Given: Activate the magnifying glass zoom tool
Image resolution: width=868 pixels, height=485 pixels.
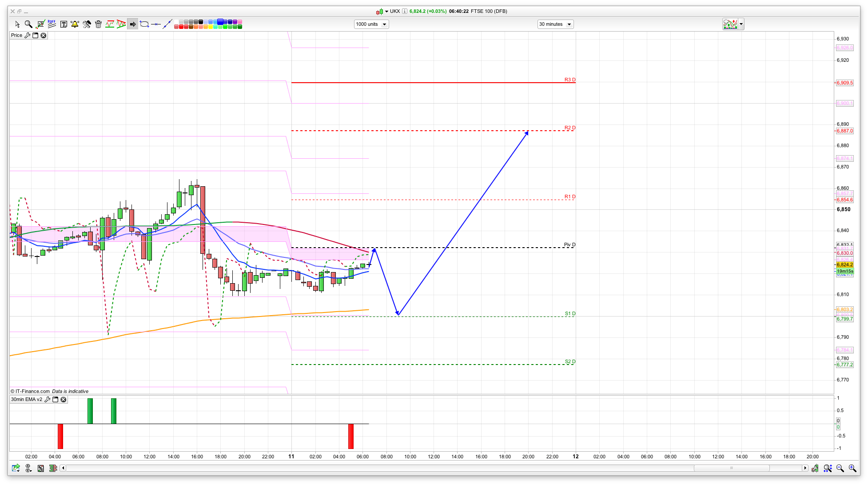Looking at the screenshot, I should 28,24.
